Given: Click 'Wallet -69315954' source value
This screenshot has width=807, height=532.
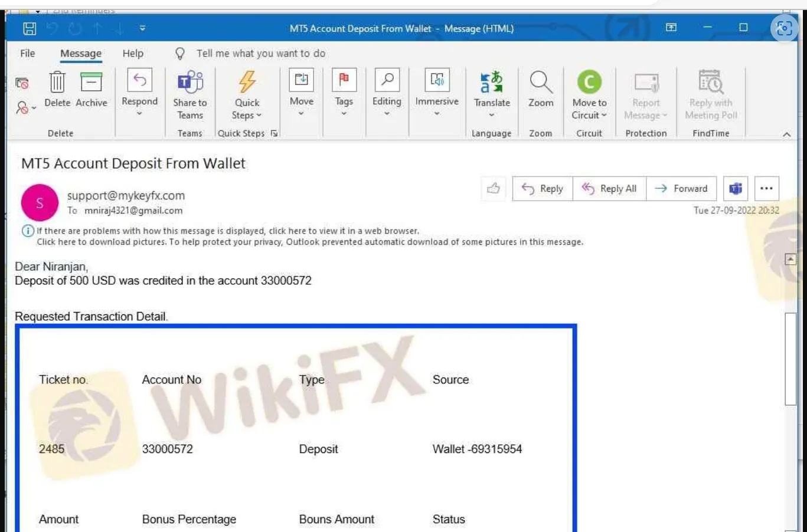Looking at the screenshot, I should 477,449.
